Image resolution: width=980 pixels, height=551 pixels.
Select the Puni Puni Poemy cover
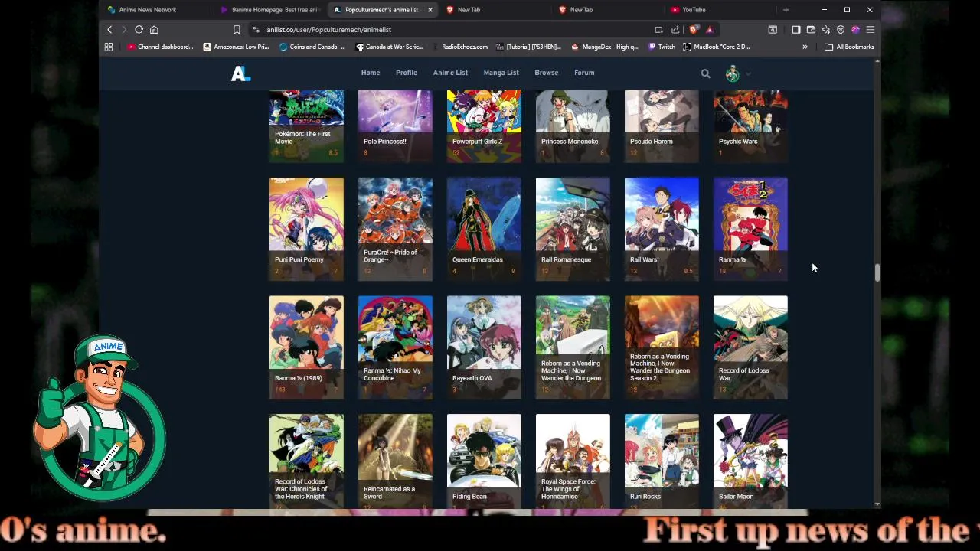coord(306,229)
